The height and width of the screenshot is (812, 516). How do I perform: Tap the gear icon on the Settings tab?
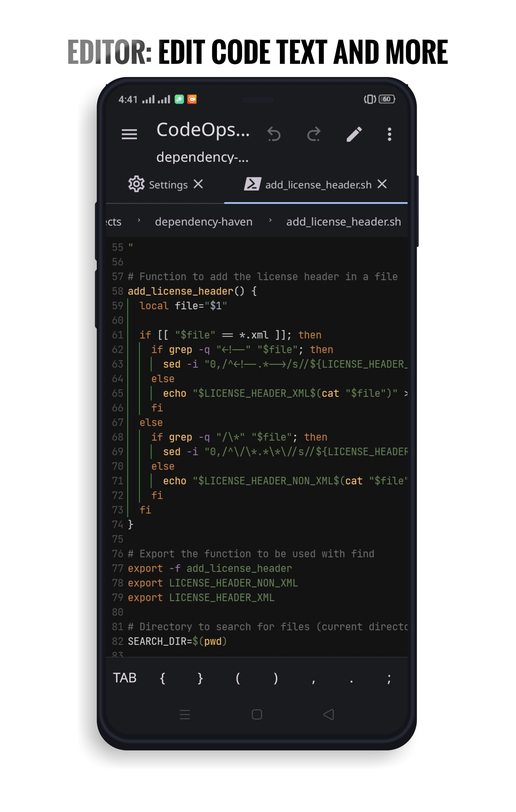137,184
